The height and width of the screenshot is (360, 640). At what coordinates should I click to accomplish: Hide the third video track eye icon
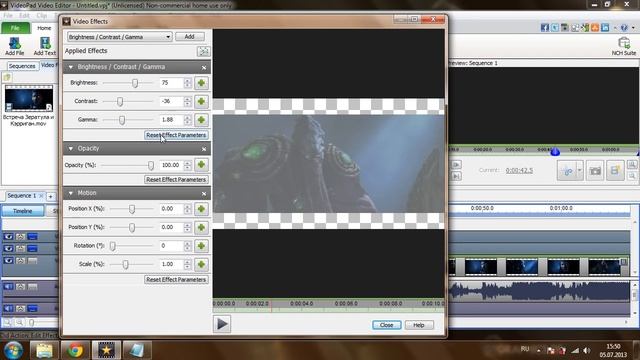tap(8, 260)
